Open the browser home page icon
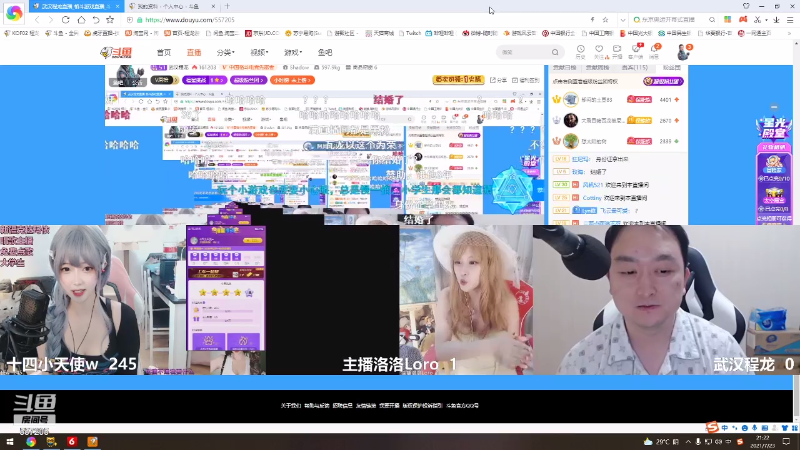 pyautogui.click(x=81, y=20)
